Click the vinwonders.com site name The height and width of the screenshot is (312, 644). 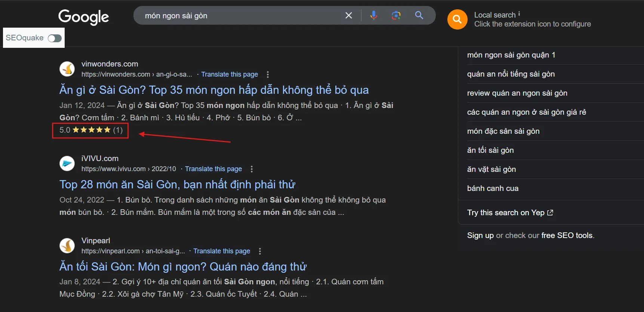[110, 64]
